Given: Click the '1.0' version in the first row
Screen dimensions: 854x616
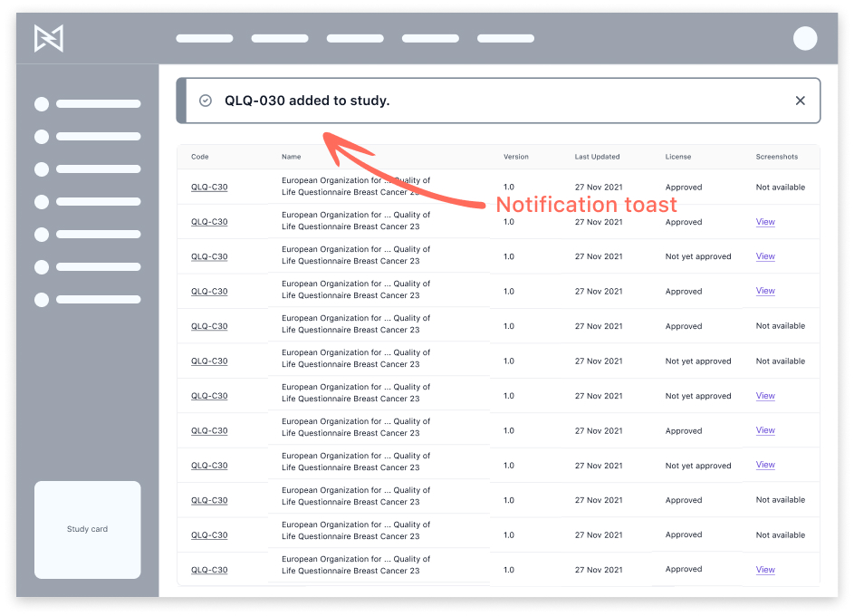Looking at the screenshot, I should click(x=509, y=188).
